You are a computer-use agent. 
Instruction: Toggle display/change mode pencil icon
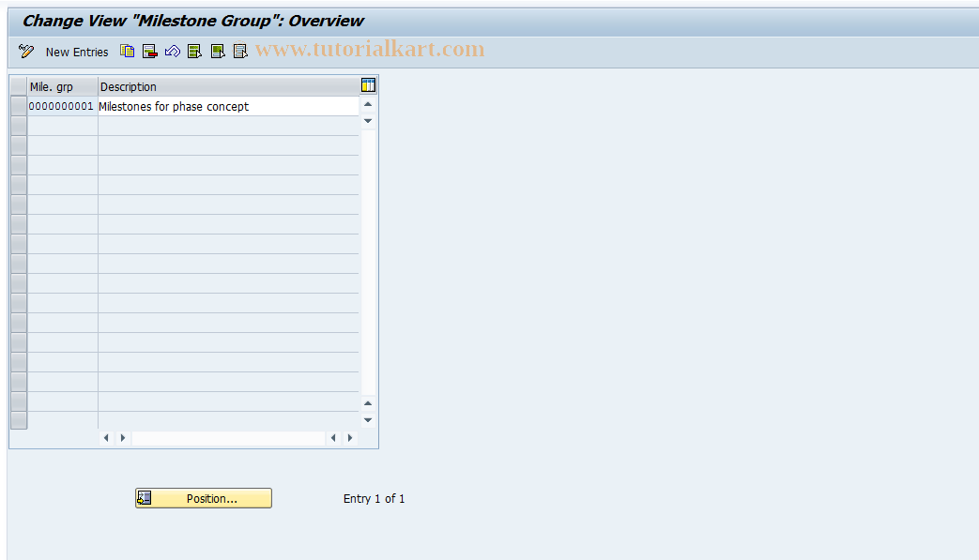click(26, 52)
